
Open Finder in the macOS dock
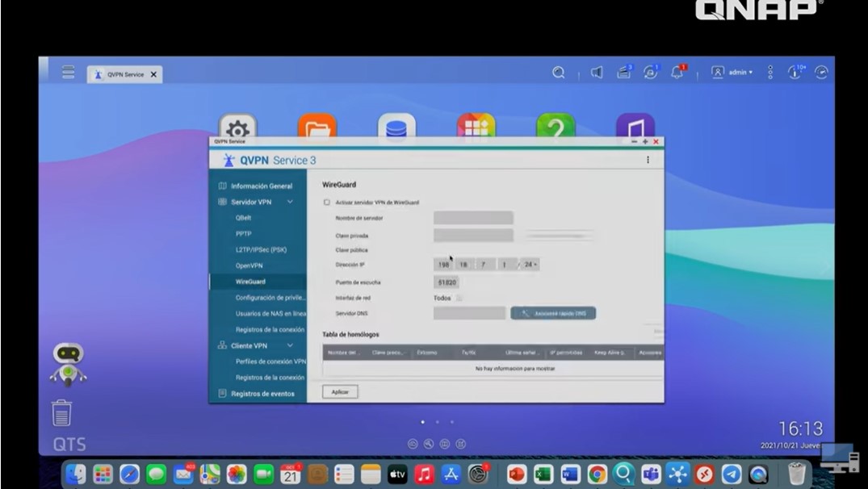point(76,474)
